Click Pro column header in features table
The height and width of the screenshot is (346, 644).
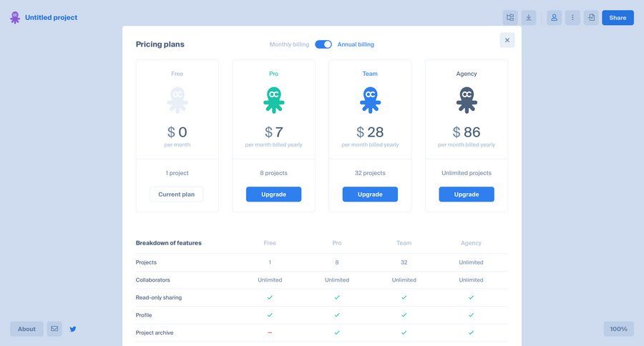pyautogui.click(x=337, y=243)
